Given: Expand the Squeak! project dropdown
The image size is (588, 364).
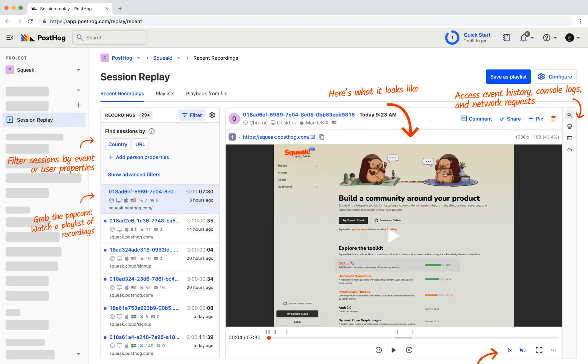Looking at the screenshot, I should click(x=78, y=70).
